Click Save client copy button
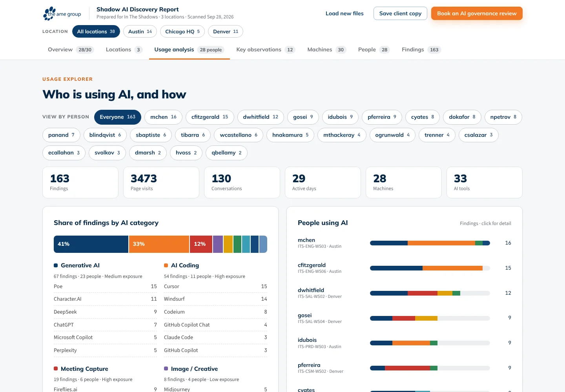Screen dimensions: 565x392 click(400, 13)
